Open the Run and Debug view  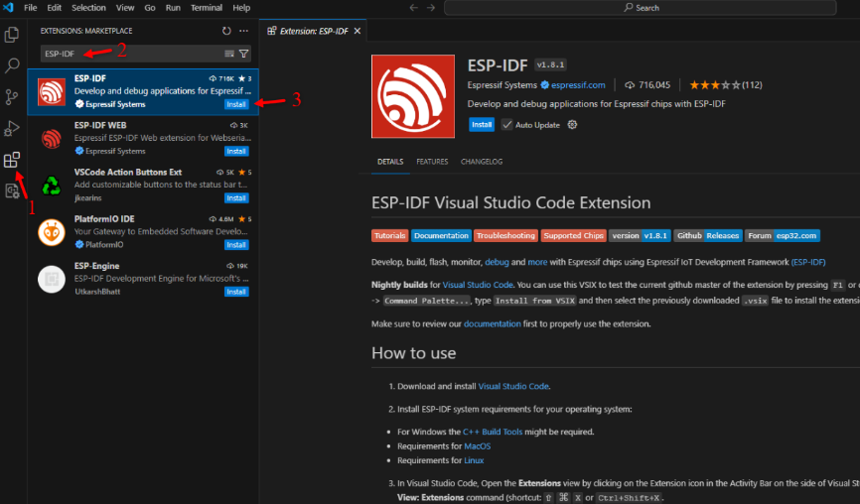[12, 128]
